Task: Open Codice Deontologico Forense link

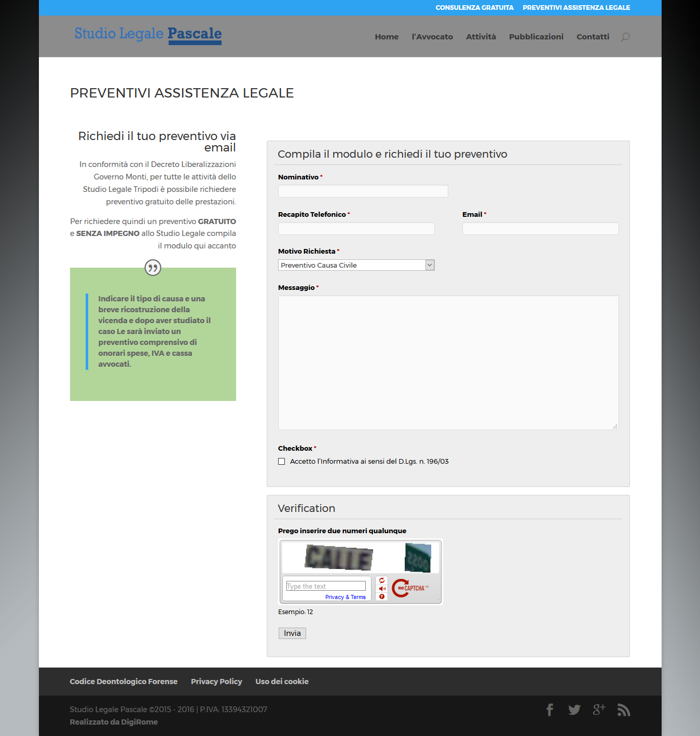Action: (x=123, y=682)
